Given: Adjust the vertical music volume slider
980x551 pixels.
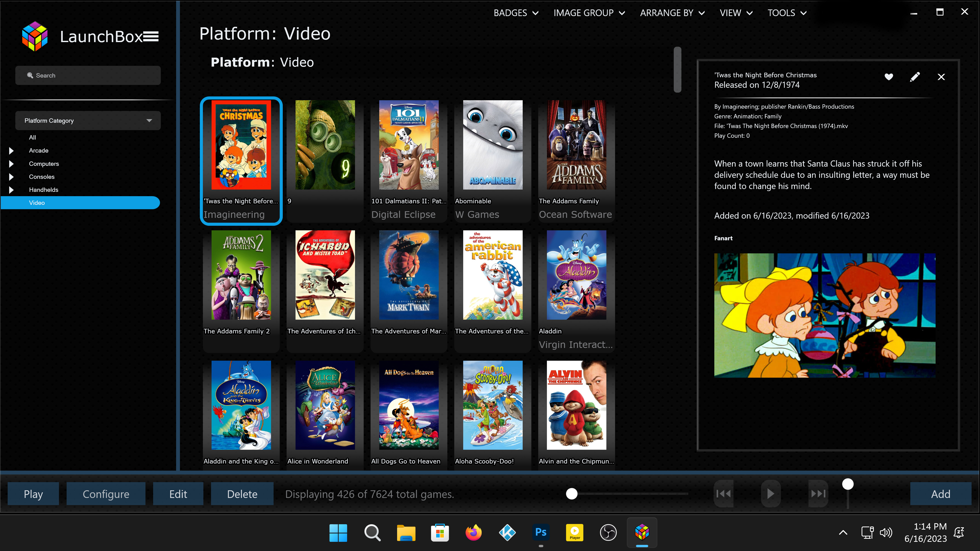Looking at the screenshot, I should [848, 484].
